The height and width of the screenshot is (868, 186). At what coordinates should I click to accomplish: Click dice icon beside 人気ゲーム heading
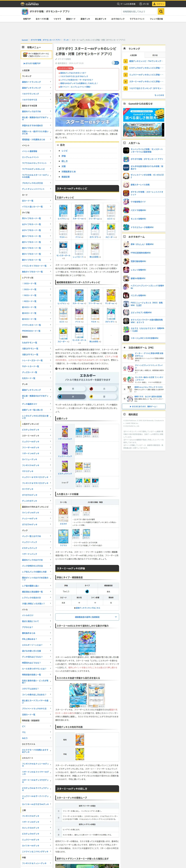[125, 143]
